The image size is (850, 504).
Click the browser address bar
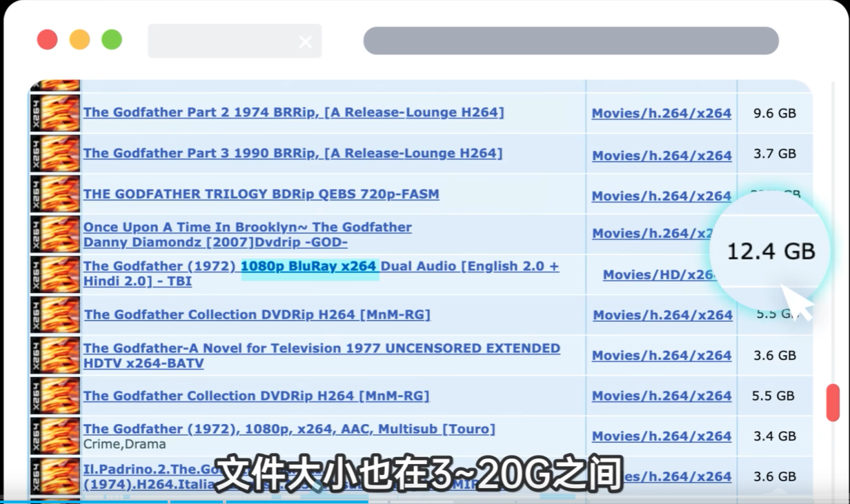click(571, 41)
